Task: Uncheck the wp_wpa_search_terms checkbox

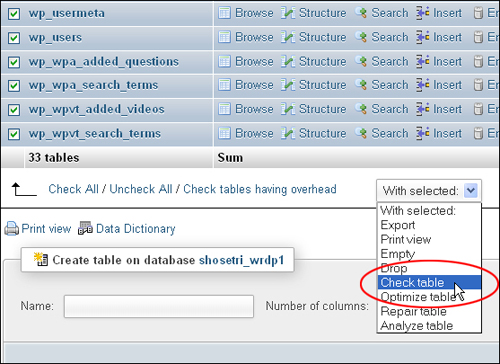Action: pyautogui.click(x=14, y=86)
